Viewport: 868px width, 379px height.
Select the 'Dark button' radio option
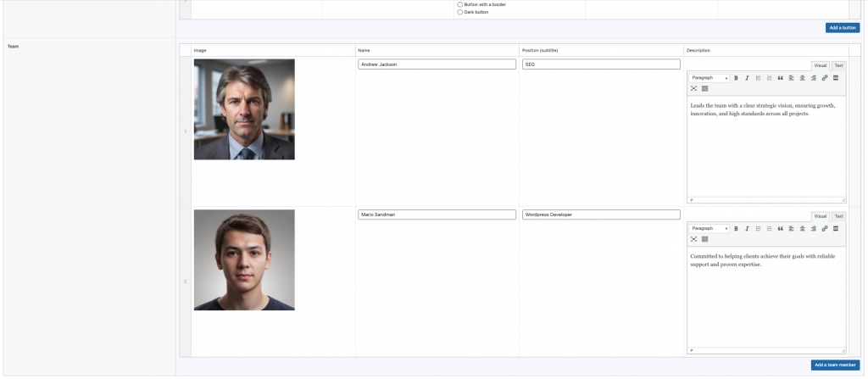460,12
